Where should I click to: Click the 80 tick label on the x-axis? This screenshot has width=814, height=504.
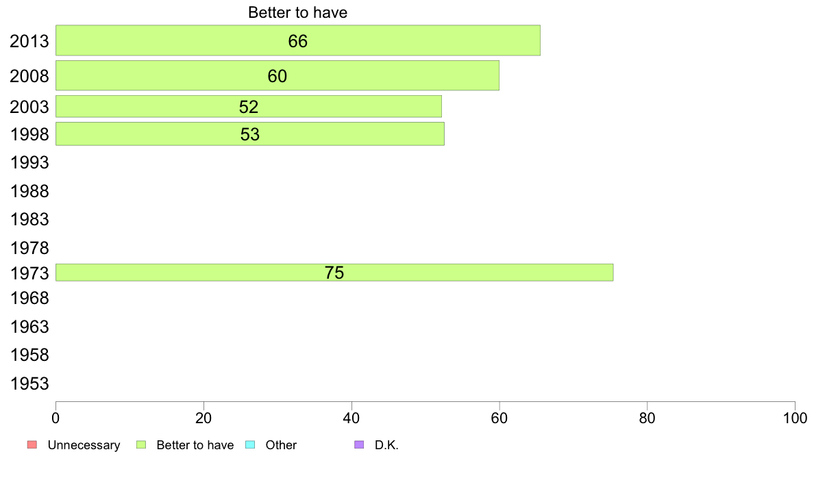[x=647, y=418]
